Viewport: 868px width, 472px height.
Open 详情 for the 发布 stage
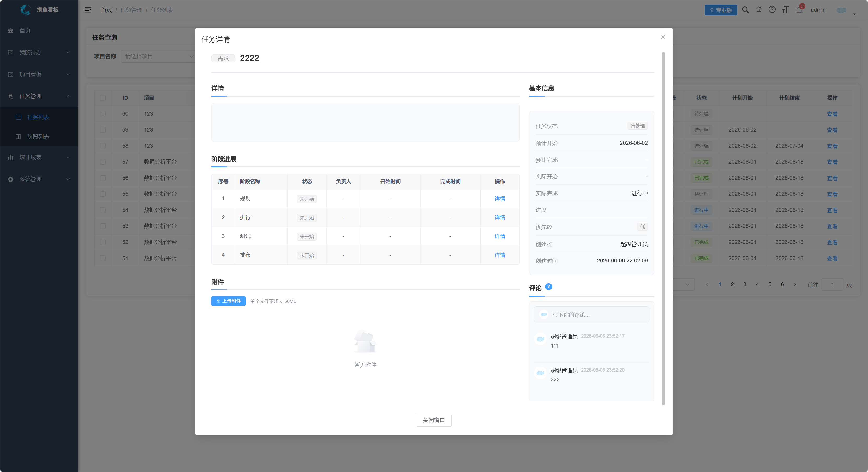click(x=500, y=255)
